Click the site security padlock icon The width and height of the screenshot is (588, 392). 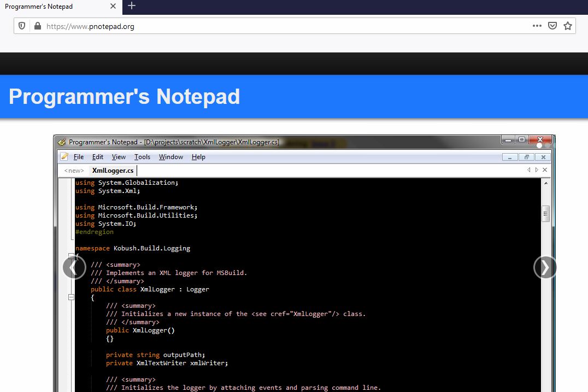click(38, 26)
